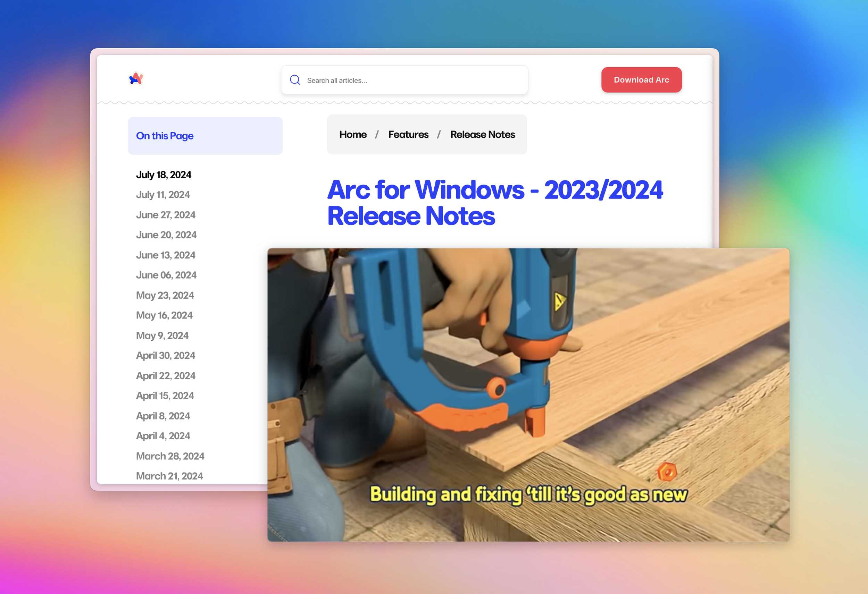Jump to April 30, 2024 notes
Screen dimensions: 868x594
coord(166,355)
